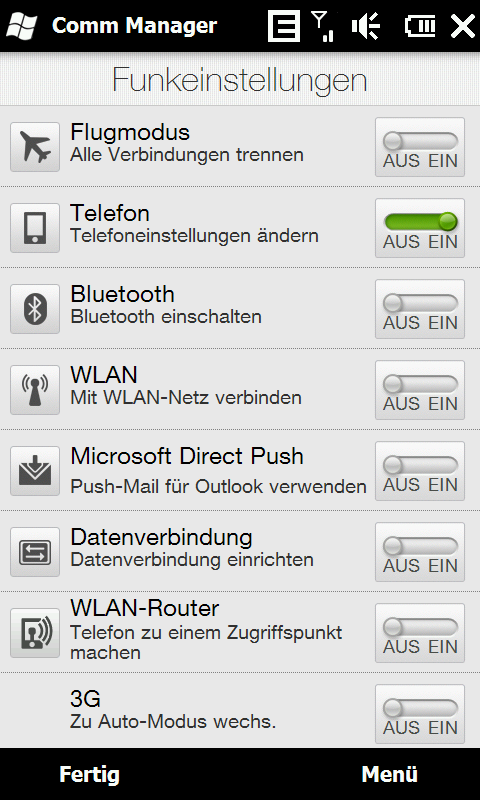Tap the battery indicator in status bar
Screen dimensions: 480x800
click(x=420, y=26)
